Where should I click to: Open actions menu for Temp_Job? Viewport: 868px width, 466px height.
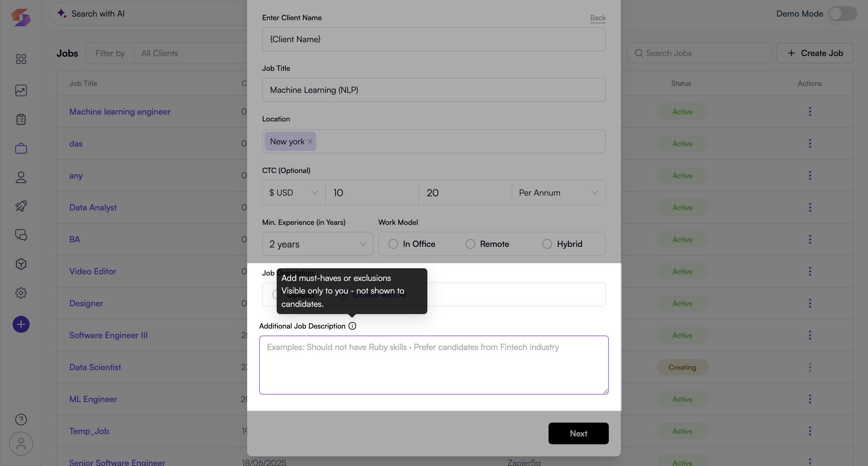[x=810, y=431]
